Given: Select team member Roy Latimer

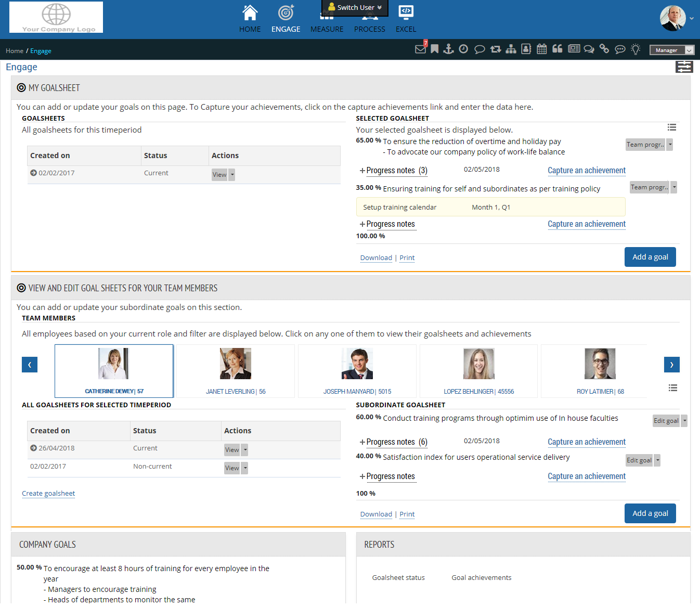Looking at the screenshot, I should [x=594, y=371].
